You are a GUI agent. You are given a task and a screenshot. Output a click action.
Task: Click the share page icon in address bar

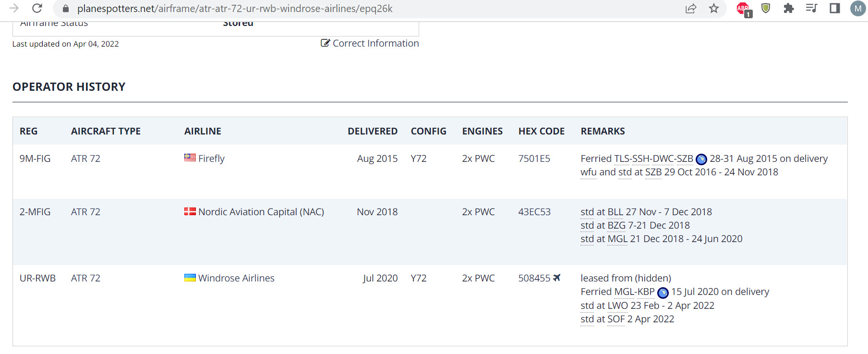(x=690, y=8)
